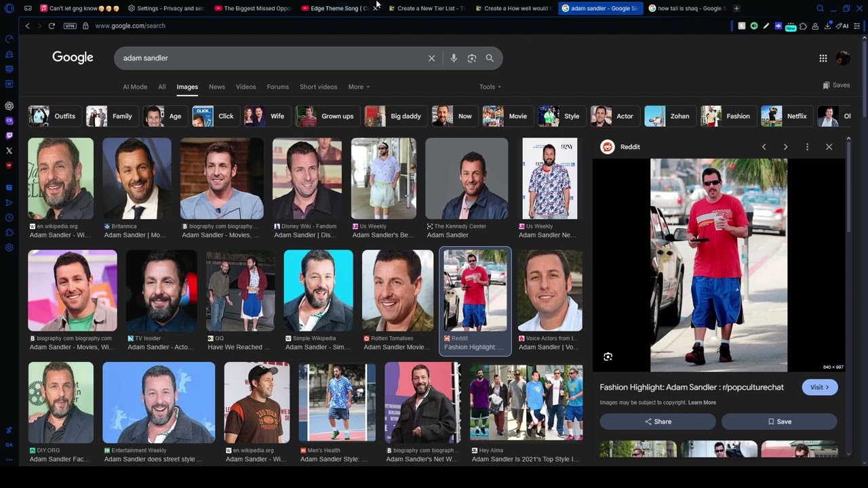Open the Google account profile picture
868x488 pixels.
pos(843,58)
